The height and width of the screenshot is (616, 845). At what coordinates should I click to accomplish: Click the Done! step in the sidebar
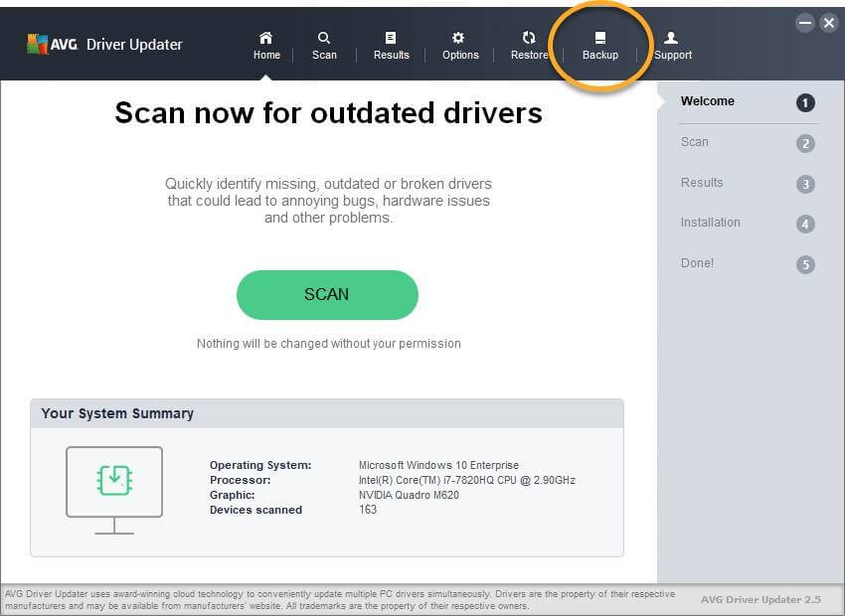point(696,262)
